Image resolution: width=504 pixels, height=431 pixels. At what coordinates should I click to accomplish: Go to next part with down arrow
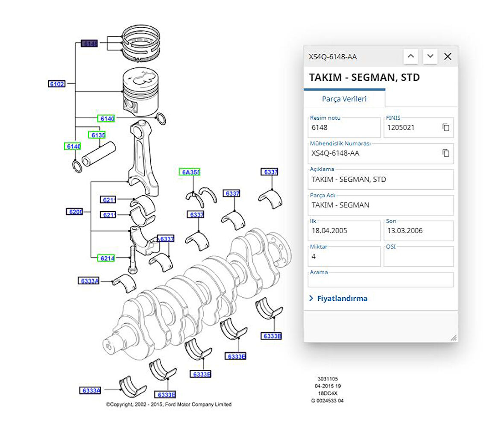(x=430, y=56)
